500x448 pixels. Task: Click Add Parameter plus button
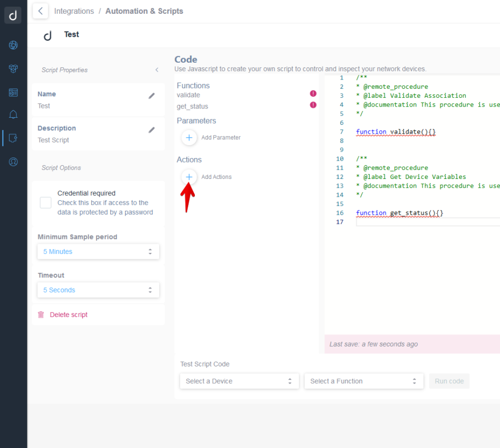coord(189,137)
